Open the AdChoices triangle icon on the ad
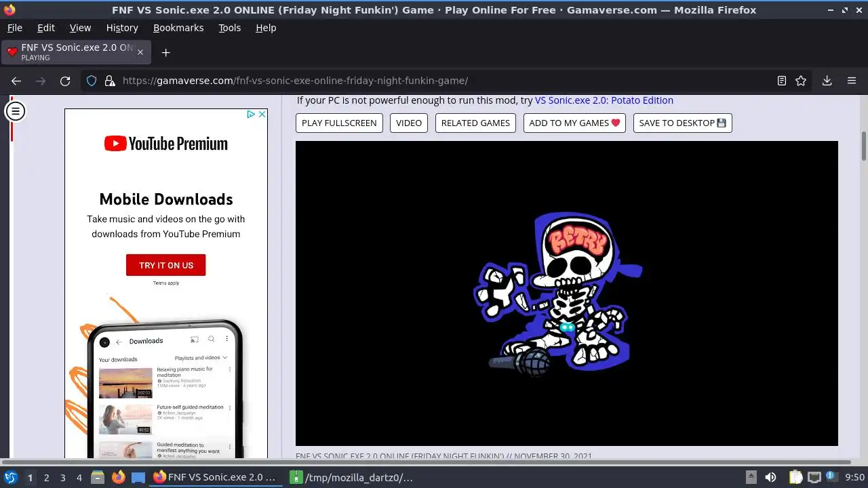The width and height of the screenshot is (868, 488). point(251,115)
